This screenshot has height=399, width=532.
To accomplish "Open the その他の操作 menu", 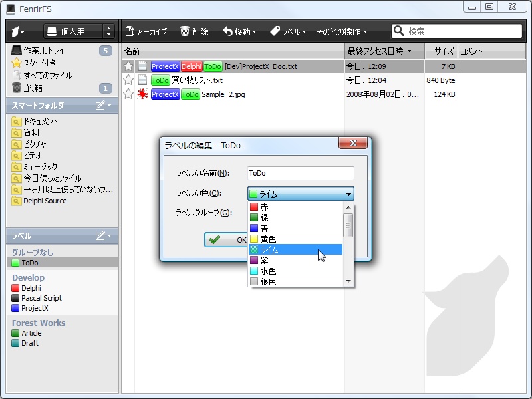I will coord(342,31).
